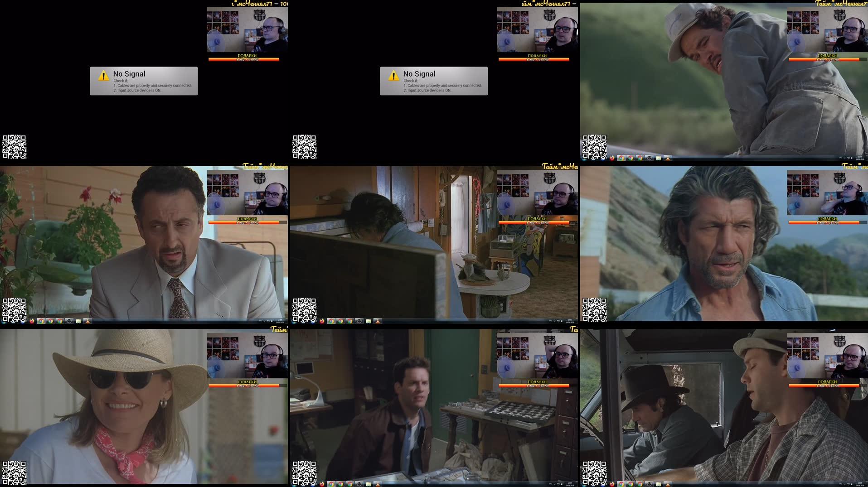Open Firefox icon in the gray-suit man frame taskbar
This screenshot has height=487, width=868.
(x=32, y=321)
